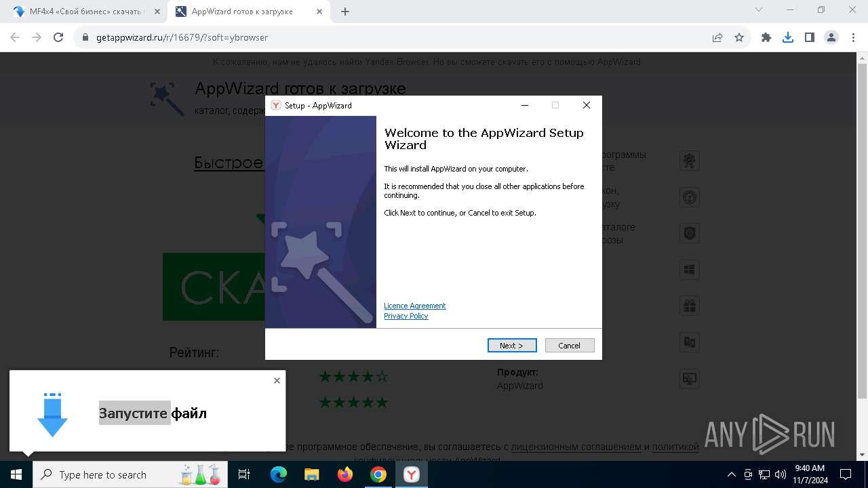The width and height of the screenshot is (868, 488).
Task: Open the network tray icon
Action: [764, 474]
